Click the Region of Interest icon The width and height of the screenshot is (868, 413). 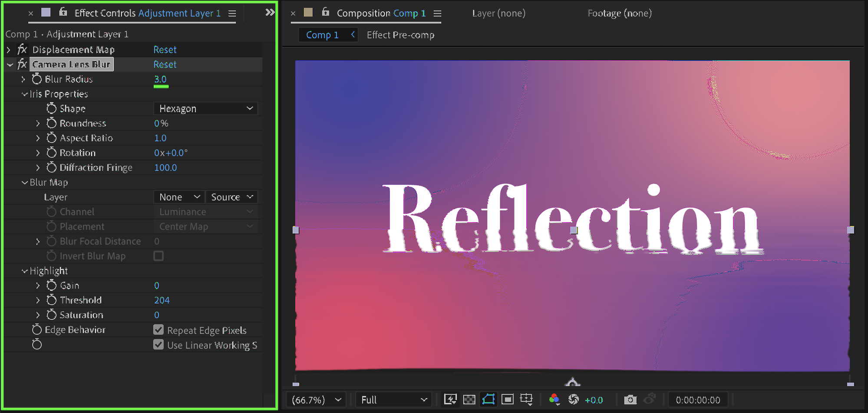(507, 400)
